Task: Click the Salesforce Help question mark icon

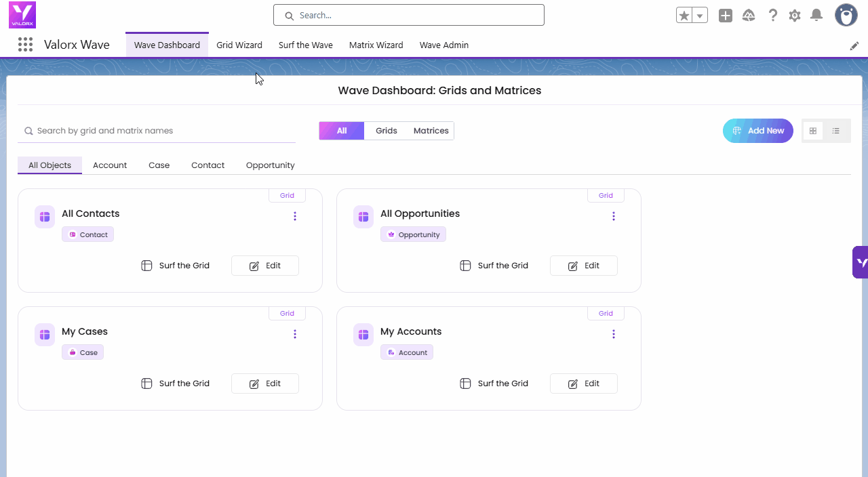Action: pyautogui.click(x=772, y=16)
